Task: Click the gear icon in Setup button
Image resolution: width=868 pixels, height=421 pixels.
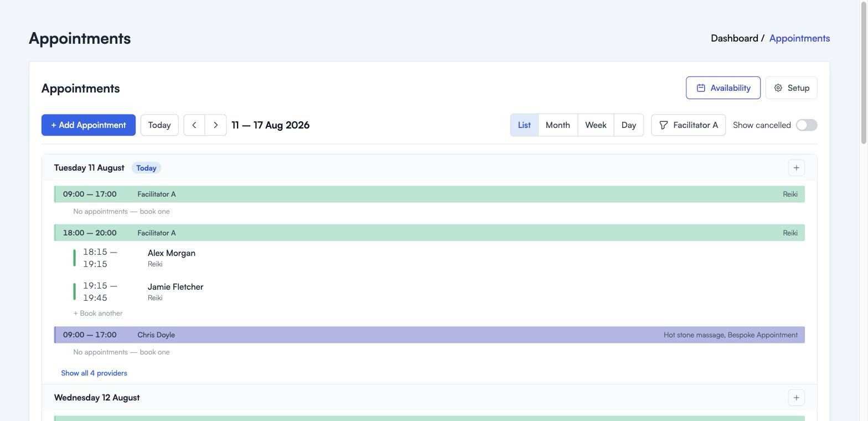Action: (x=778, y=88)
